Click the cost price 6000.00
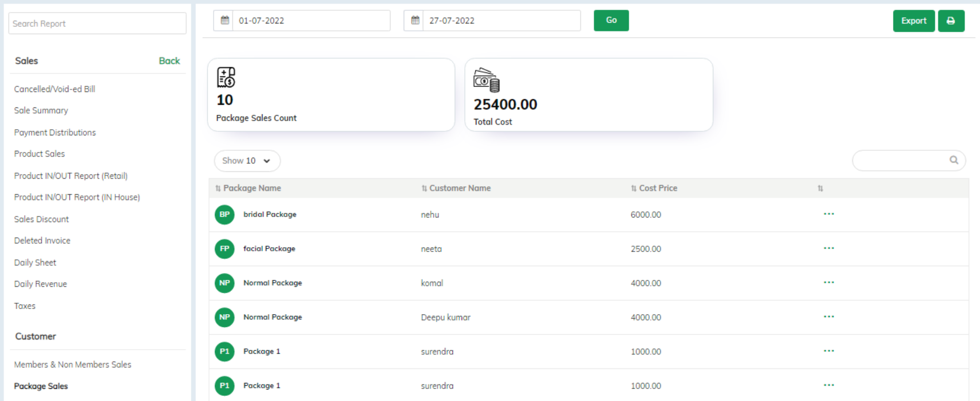Image resolution: width=980 pixels, height=401 pixels. coord(646,215)
